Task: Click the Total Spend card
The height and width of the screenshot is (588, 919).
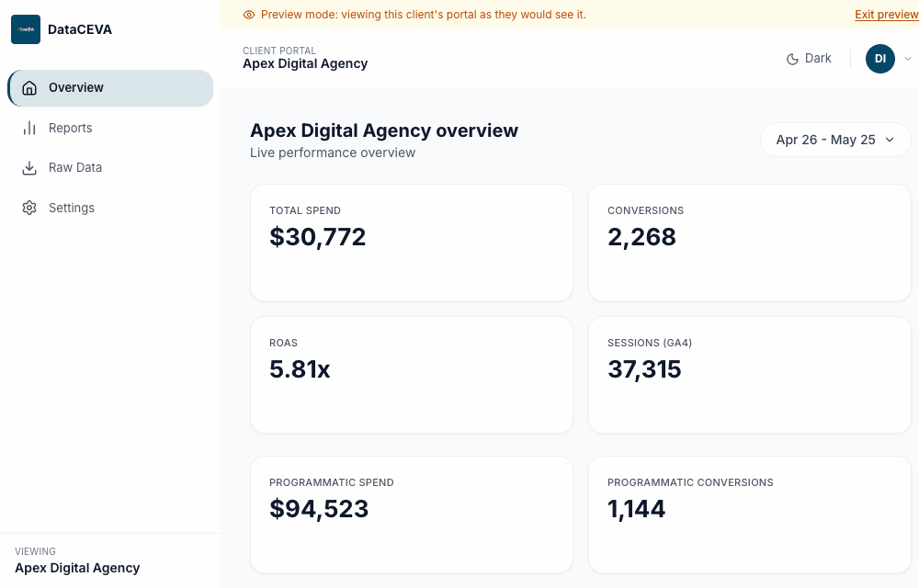Action: 412,243
